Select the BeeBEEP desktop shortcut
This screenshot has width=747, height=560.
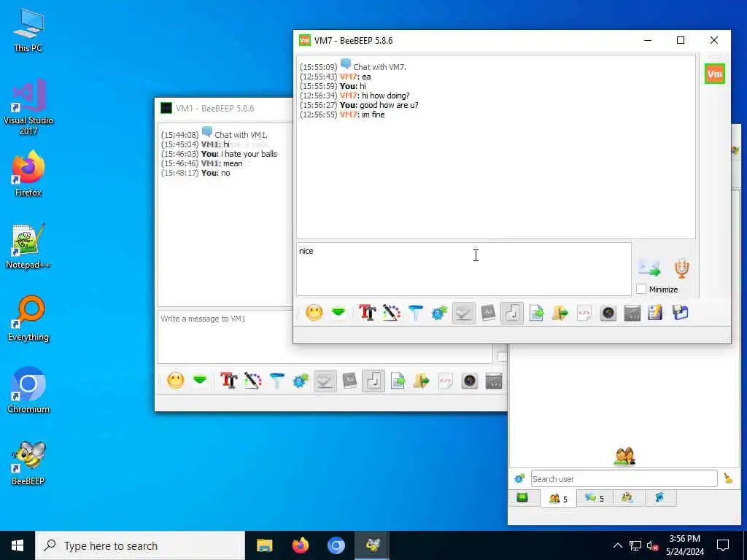pos(28,463)
